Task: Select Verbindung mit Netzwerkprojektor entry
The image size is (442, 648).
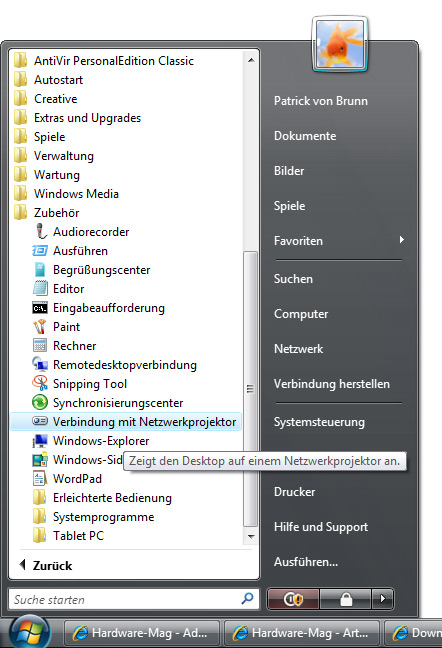Action: point(126,422)
